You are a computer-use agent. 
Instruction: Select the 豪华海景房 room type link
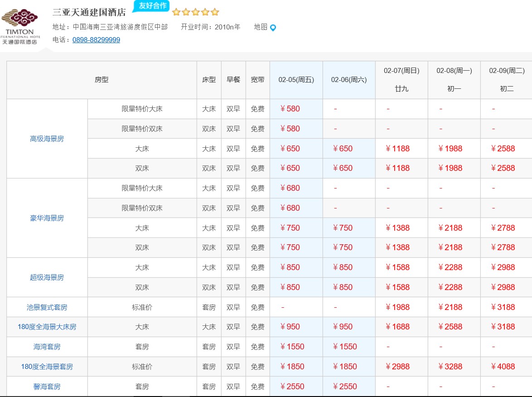[x=47, y=218]
